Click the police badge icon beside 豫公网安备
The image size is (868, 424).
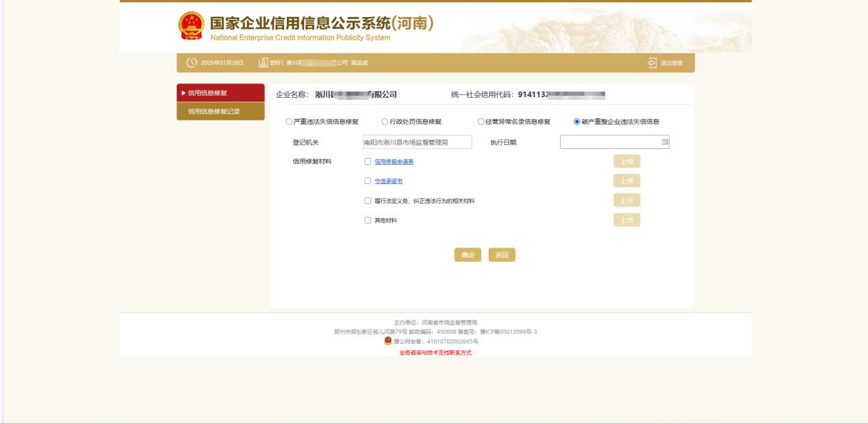(388, 341)
